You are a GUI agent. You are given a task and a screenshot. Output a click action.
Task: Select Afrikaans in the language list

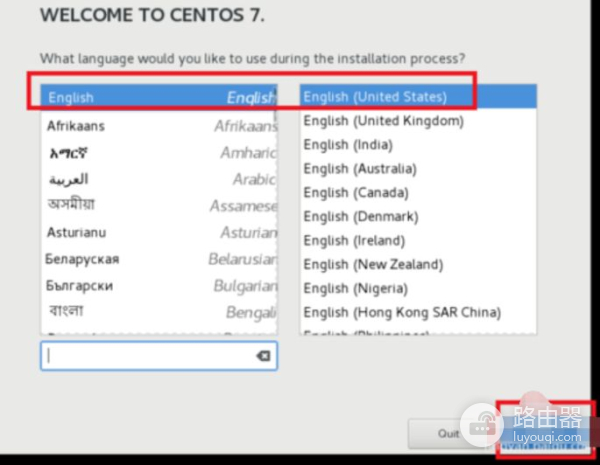click(160, 126)
